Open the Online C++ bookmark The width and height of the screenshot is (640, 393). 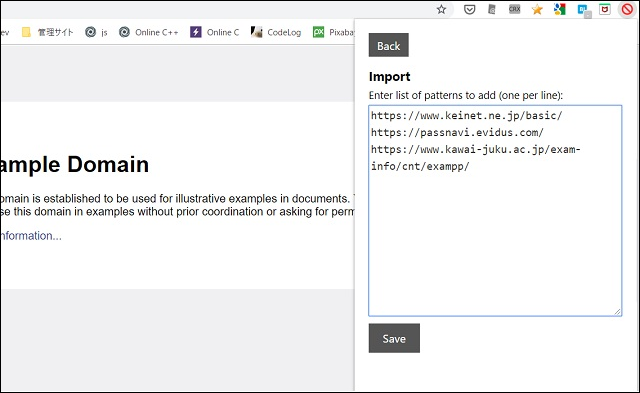149,32
